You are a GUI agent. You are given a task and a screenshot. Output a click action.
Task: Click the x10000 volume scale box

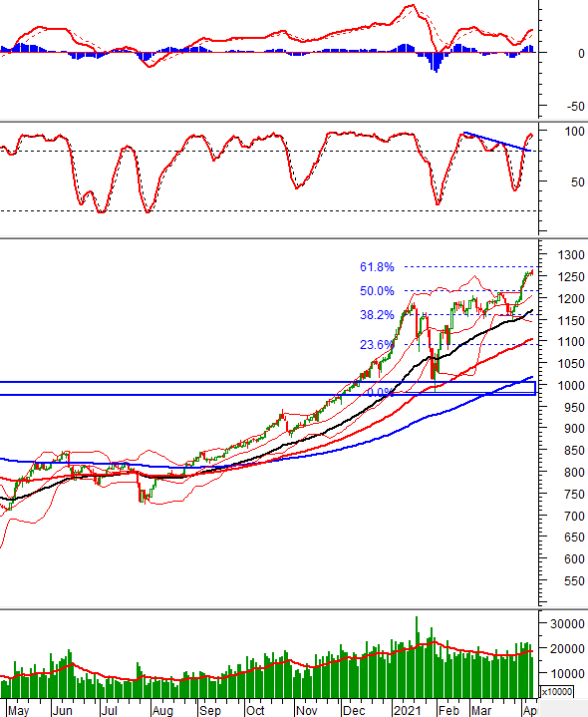[x=557, y=691]
